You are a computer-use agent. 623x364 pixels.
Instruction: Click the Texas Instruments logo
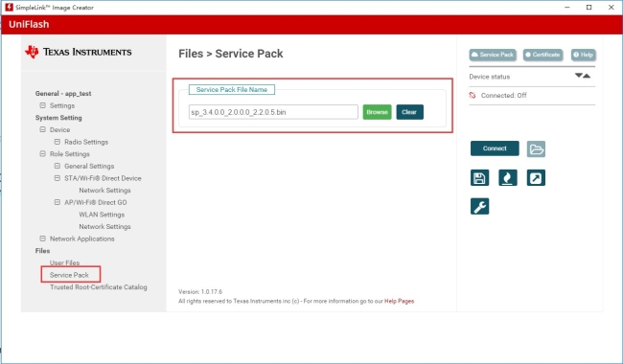pyautogui.click(x=79, y=52)
